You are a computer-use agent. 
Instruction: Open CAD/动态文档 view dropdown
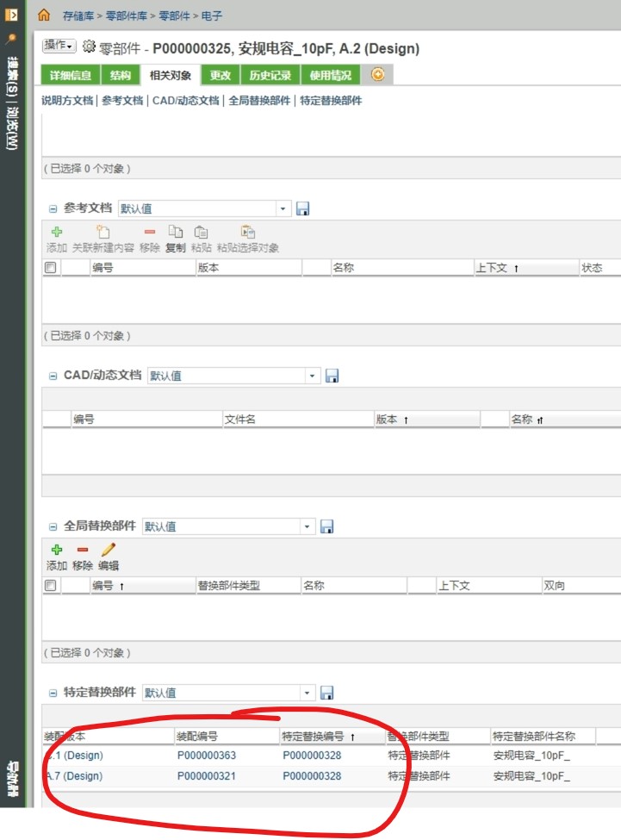312,376
